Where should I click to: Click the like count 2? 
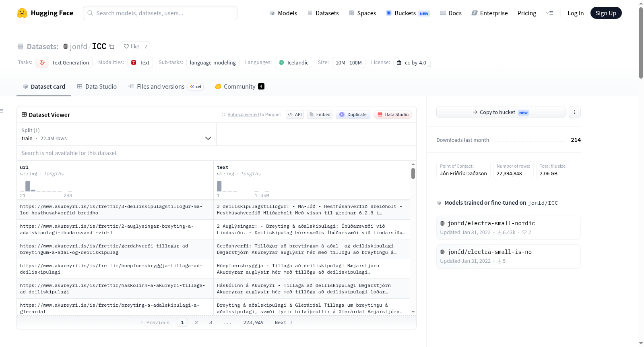point(146,46)
